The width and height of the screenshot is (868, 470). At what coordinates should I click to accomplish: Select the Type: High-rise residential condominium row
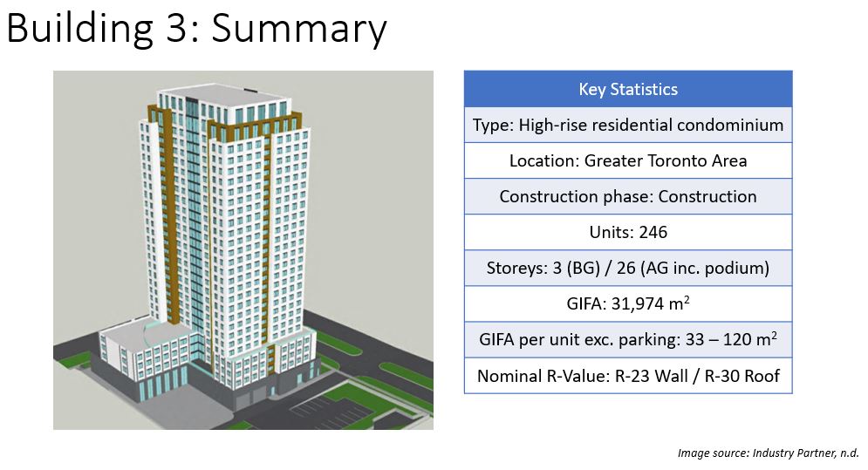pyautogui.click(x=628, y=125)
